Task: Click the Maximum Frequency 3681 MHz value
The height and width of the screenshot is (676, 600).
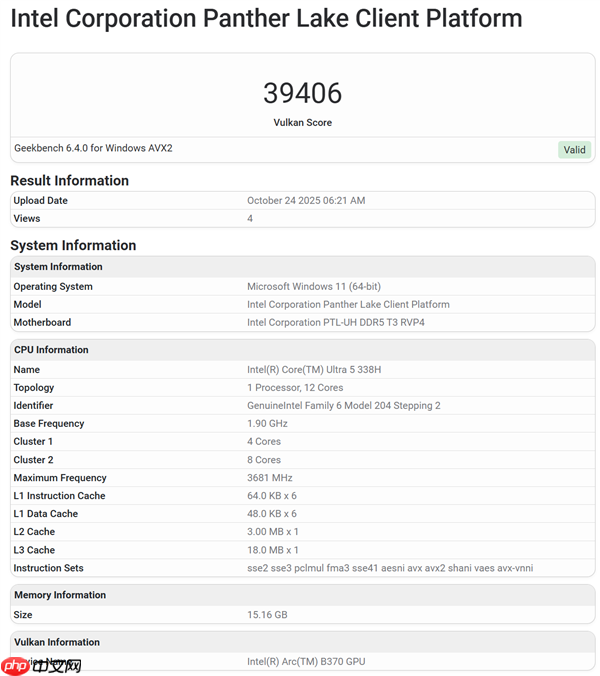Action: (269, 478)
